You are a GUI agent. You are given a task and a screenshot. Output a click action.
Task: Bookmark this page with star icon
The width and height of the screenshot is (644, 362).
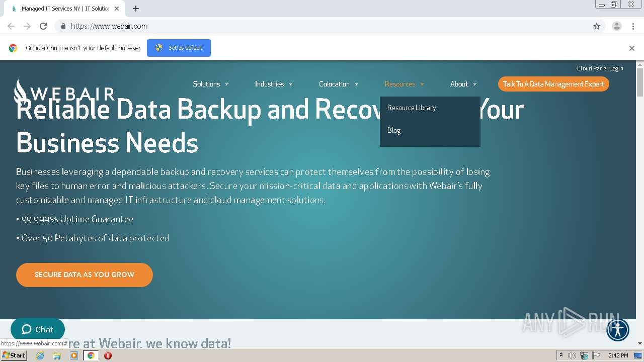pos(597,26)
